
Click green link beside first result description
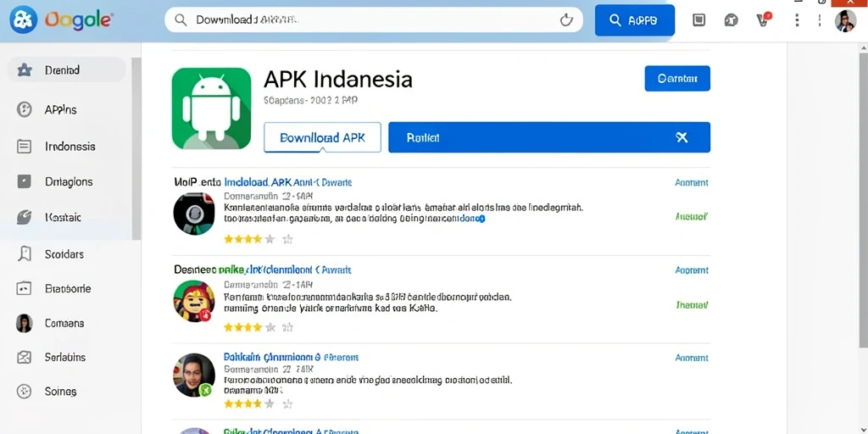[x=692, y=217]
